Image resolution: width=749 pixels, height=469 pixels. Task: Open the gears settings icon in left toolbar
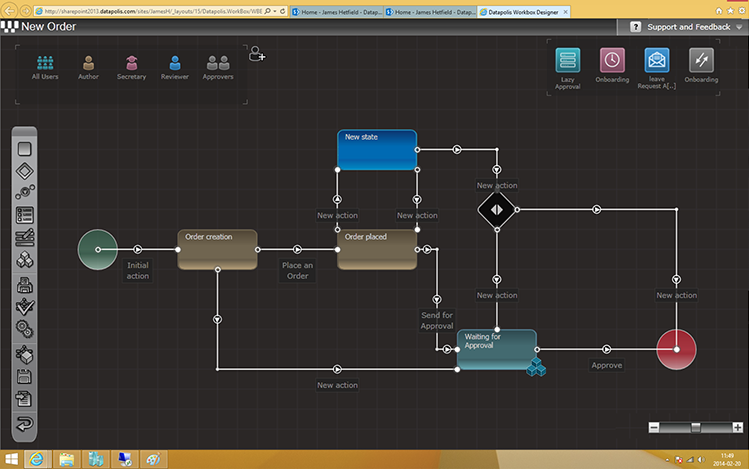coord(24,329)
